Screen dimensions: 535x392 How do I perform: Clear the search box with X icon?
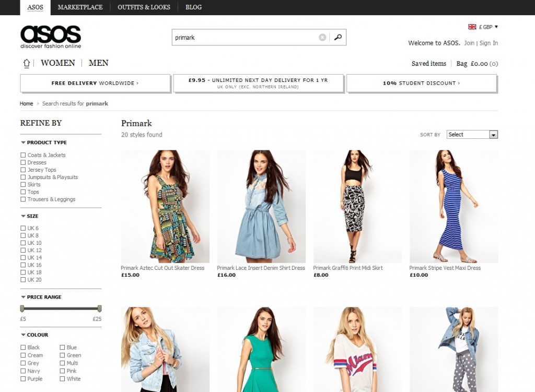[x=322, y=38]
